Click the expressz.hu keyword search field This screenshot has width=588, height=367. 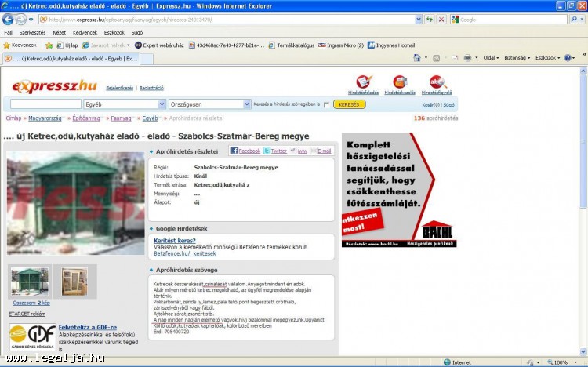[45, 104]
